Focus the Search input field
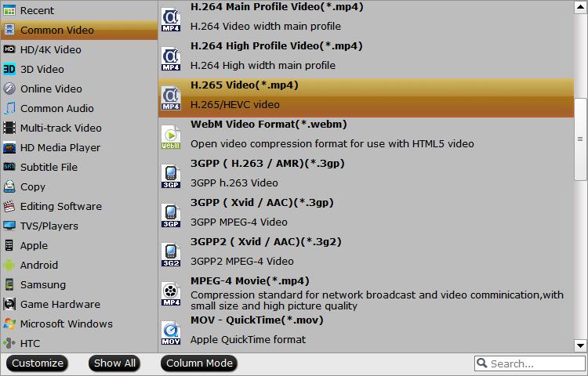The image size is (588, 376). point(533,363)
